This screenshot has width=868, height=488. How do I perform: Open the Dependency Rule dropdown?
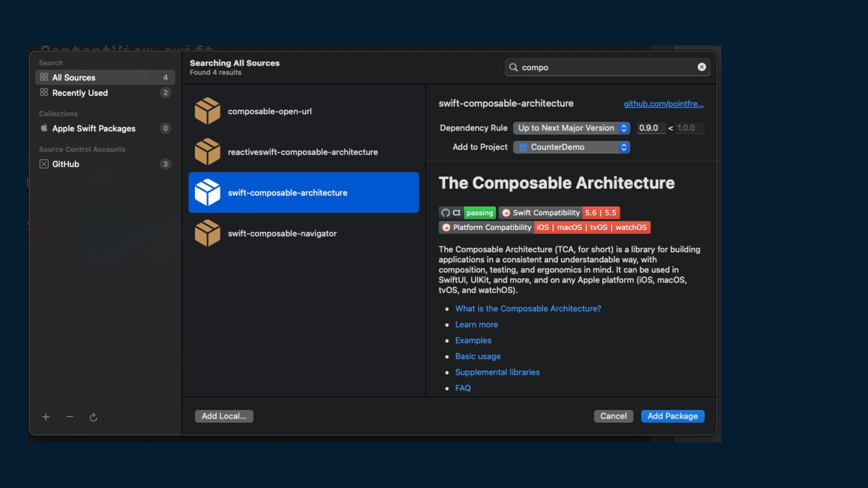[x=571, y=128]
